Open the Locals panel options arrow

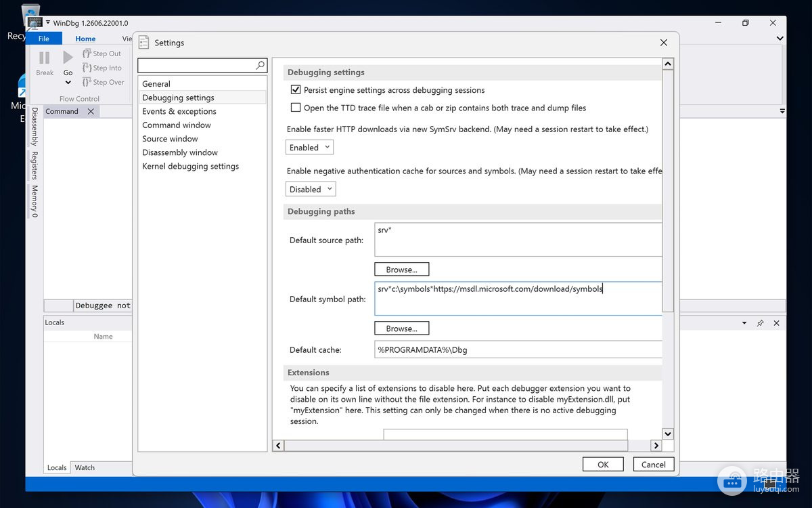(744, 323)
